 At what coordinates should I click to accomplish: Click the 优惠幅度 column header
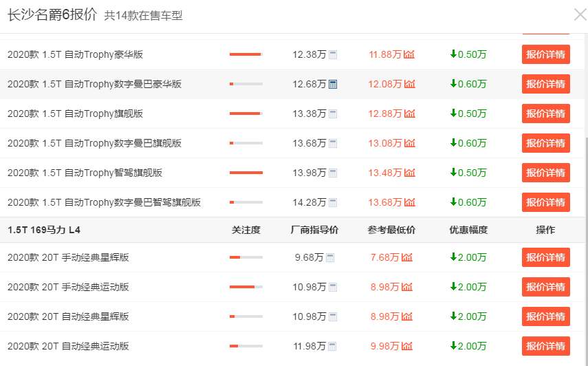(x=469, y=230)
